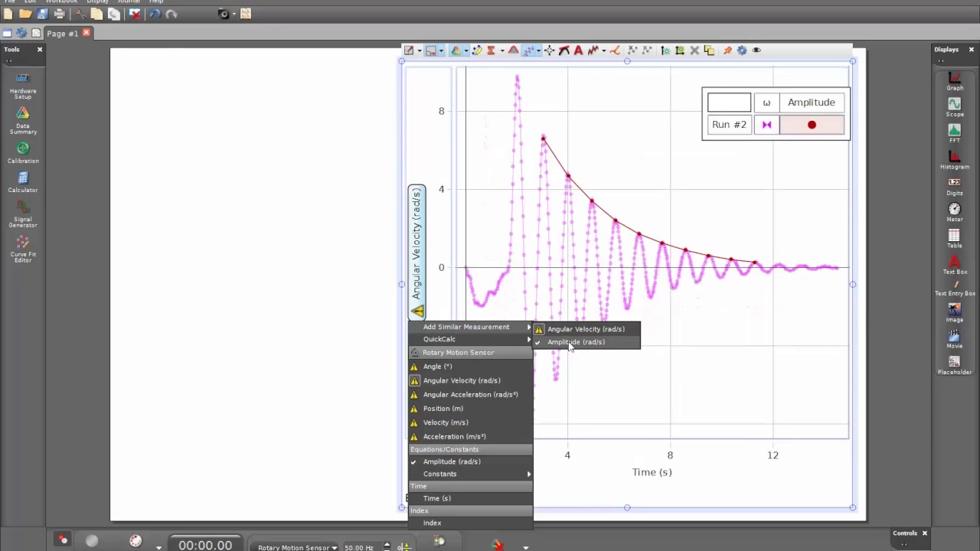Toggle checked Amplitude (rad/s) submenu entry

click(x=586, y=342)
